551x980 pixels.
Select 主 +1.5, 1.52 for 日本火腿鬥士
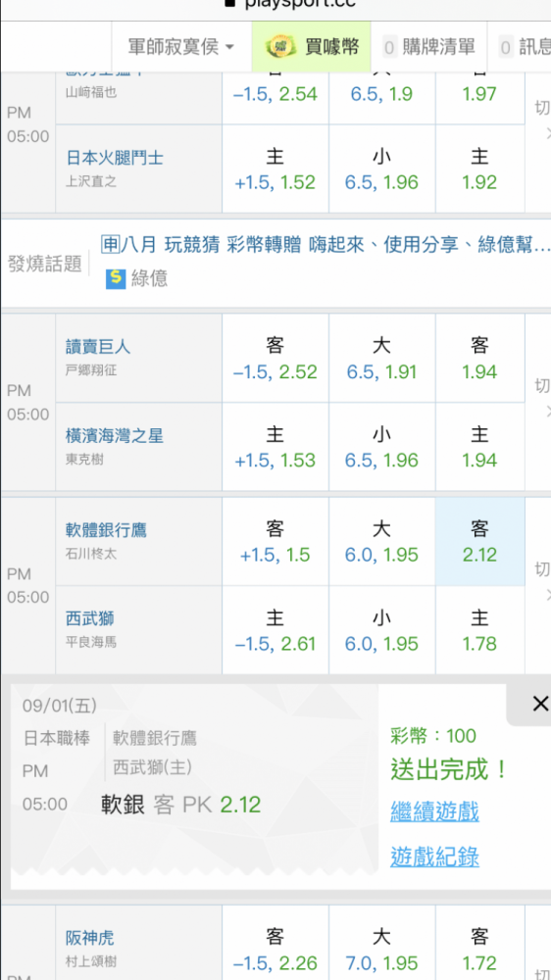[x=275, y=169]
